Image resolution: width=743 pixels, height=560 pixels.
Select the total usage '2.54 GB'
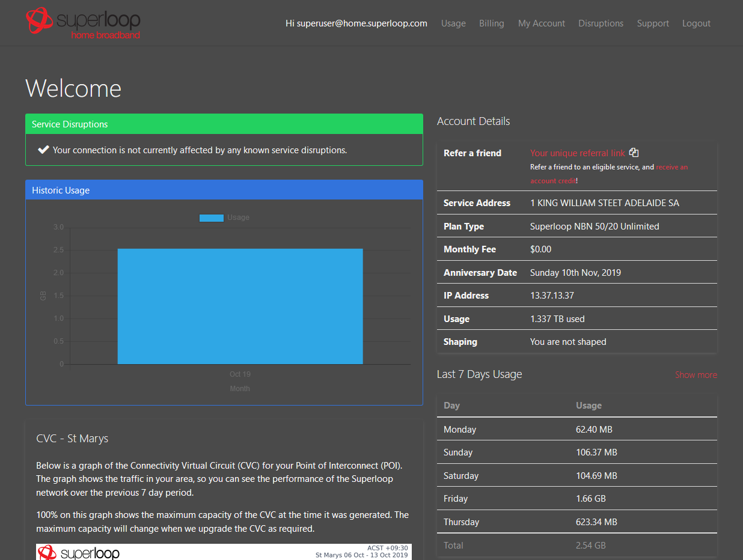tap(590, 546)
